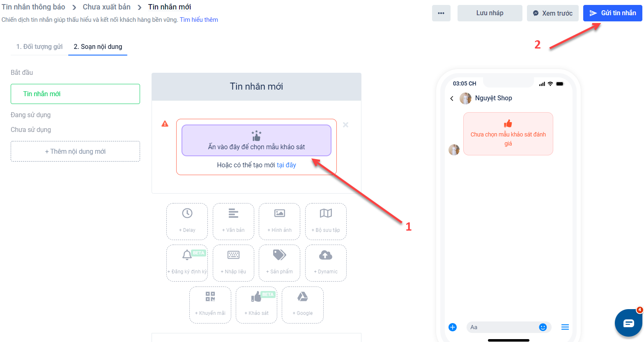Add a Khảo sát survey block
The width and height of the screenshot is (644, 342).
click(x=256, y=305)
